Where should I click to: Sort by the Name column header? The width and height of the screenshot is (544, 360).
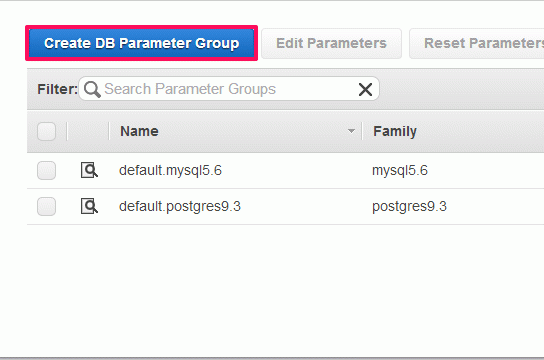point(139,131)
